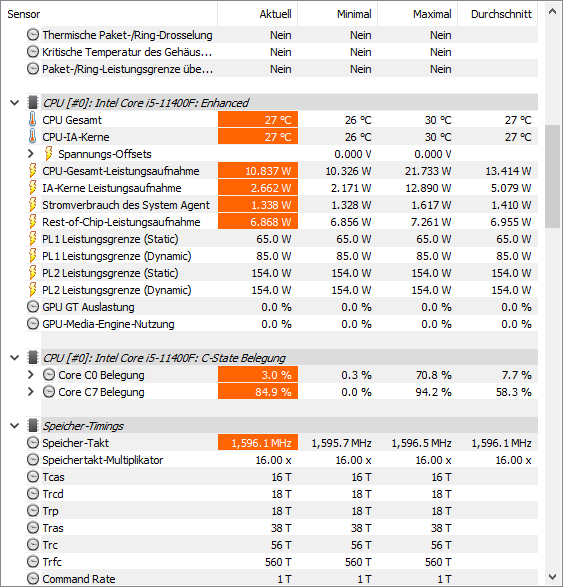Click the lightning icon next to Rest-of-Chip-Leistungsaufnahme

pyautogui.click(x=33, y=222)
